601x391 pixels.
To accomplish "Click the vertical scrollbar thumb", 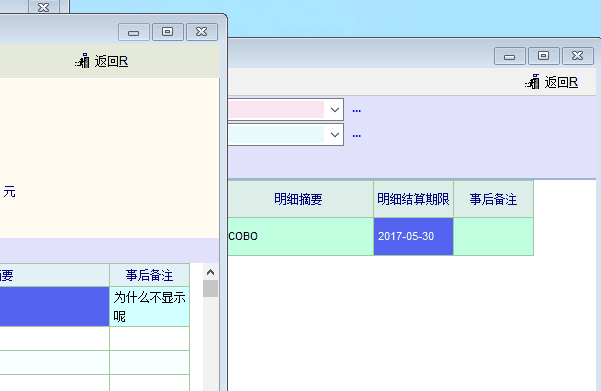I will point(210,289).
